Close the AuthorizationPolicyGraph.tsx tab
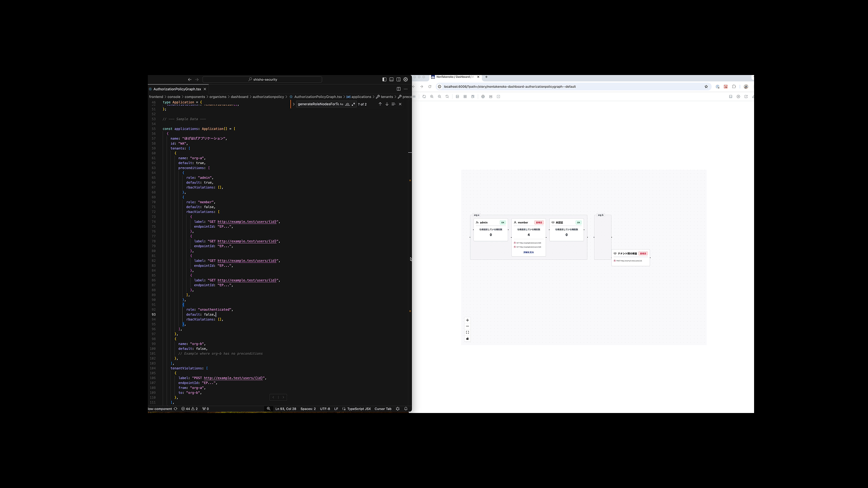The width and height of the screenshot is (868, 488). [x=205, y=89]
